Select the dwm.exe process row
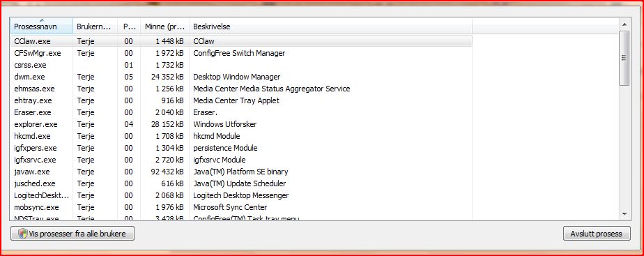This screenshot has height=256, width=644. tap(241, 77)
